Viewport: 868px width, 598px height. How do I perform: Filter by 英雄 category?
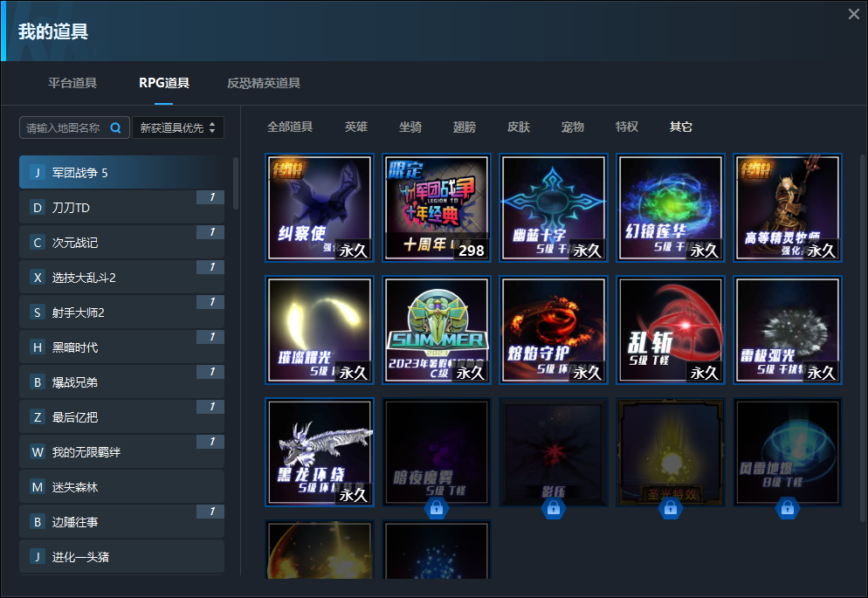pos(356,127)
